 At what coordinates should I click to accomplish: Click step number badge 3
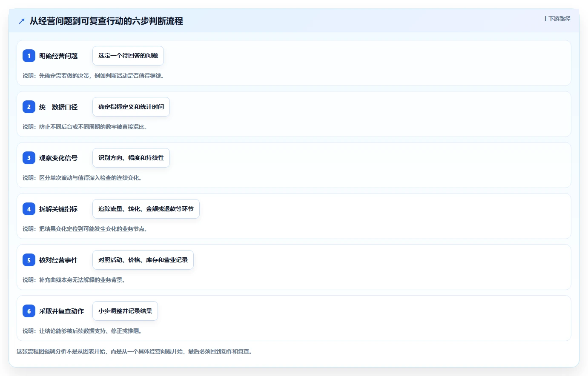(29, 158)
